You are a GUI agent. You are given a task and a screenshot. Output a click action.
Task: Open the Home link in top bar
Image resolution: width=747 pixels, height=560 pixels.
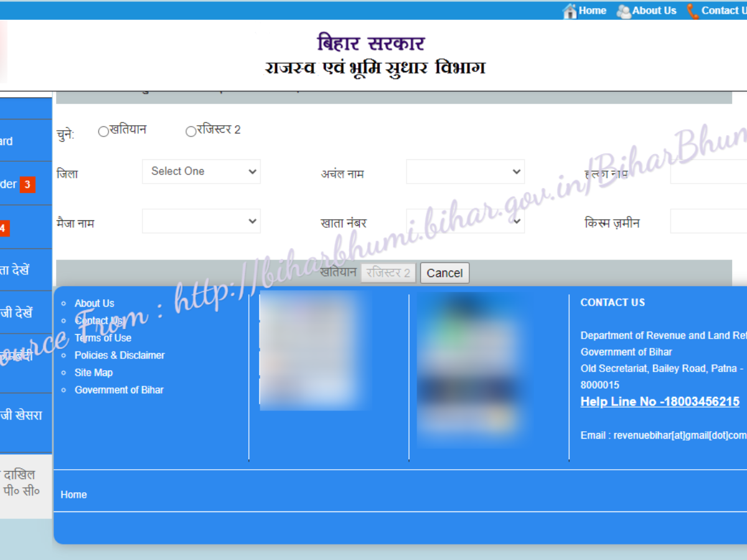pos(592,11)
